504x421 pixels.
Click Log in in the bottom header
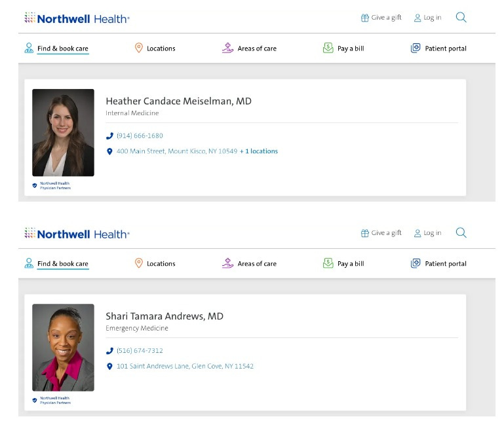click(x=433, y=233)
